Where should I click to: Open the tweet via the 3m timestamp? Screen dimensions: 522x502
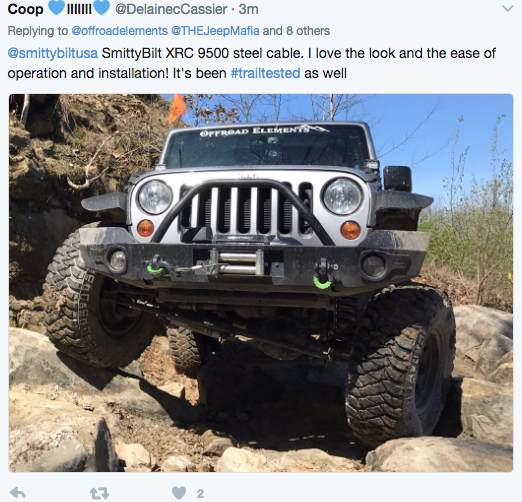pos(248,9)
